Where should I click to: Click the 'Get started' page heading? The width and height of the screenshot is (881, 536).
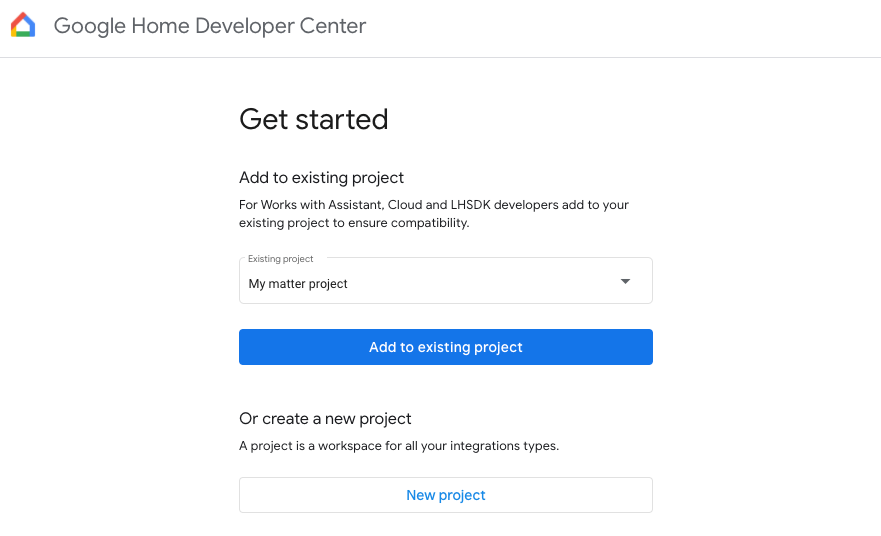tap(313, 119)
